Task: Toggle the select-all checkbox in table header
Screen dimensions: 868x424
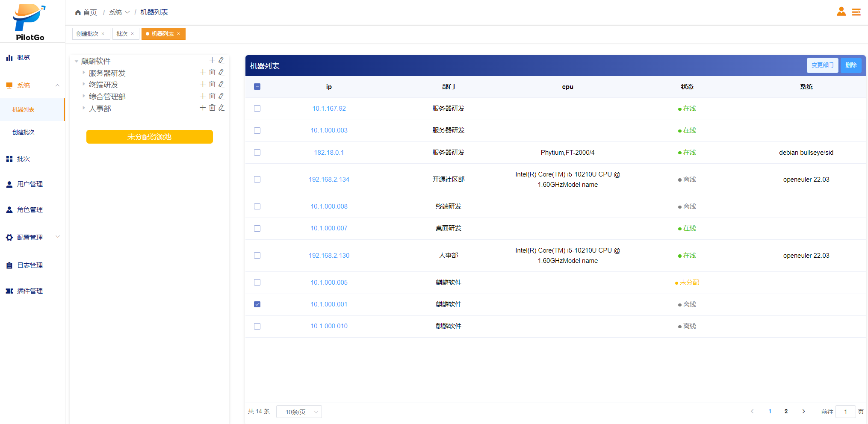Action: (257, 87)
